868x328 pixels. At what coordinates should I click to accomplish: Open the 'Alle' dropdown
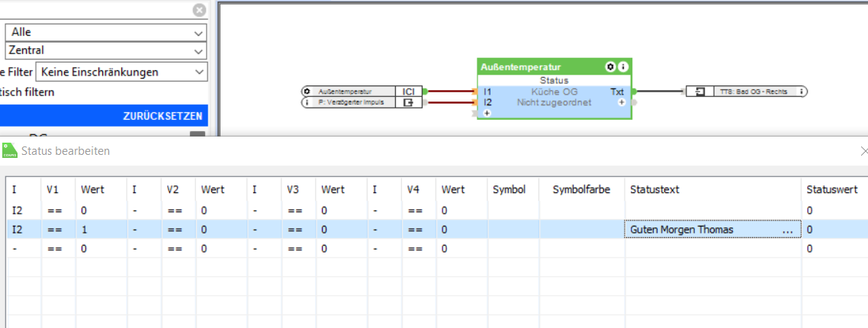coord(106,32)
